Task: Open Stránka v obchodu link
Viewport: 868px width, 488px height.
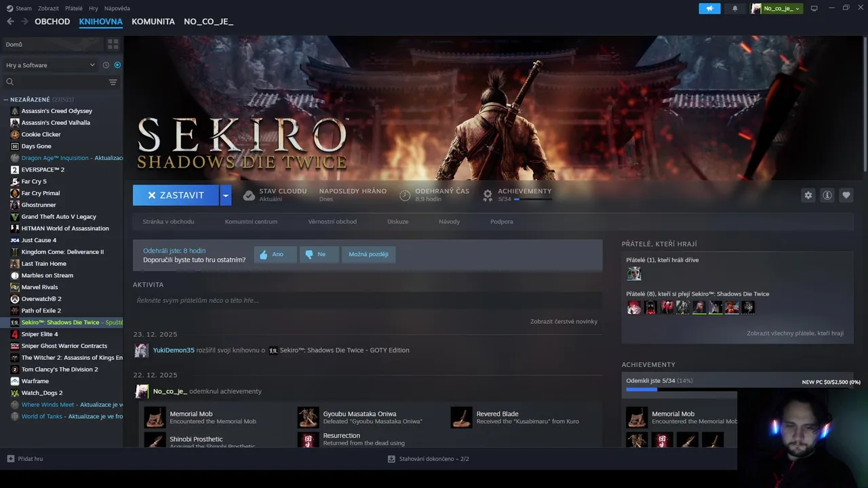Action: point(168,222)
